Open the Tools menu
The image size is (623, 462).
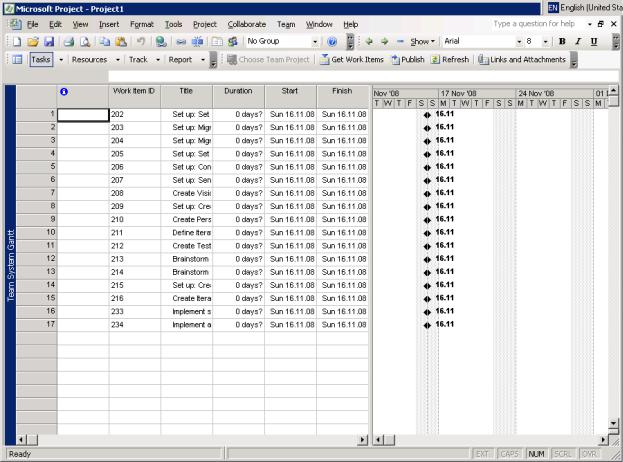[x=173, y=25]
